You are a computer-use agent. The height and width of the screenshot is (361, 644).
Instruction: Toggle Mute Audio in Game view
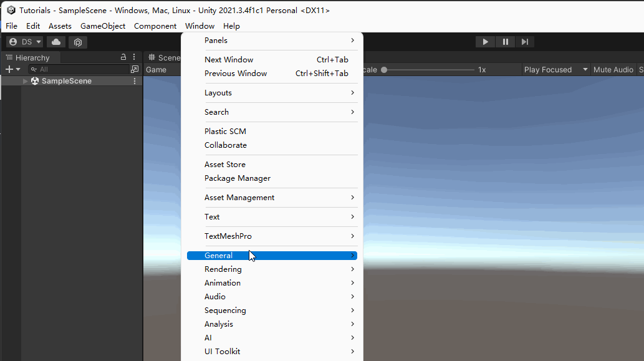(613, 70)
